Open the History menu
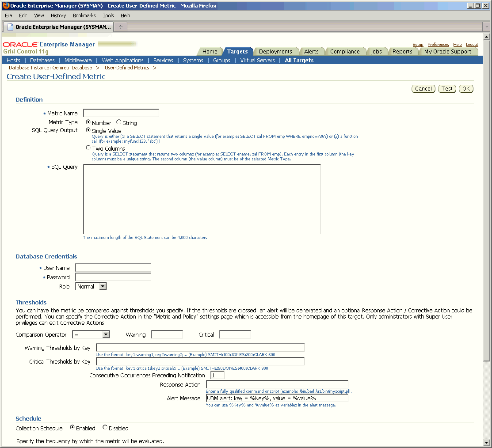The height and width of the screenshot is (448, 492). (58, 15)
